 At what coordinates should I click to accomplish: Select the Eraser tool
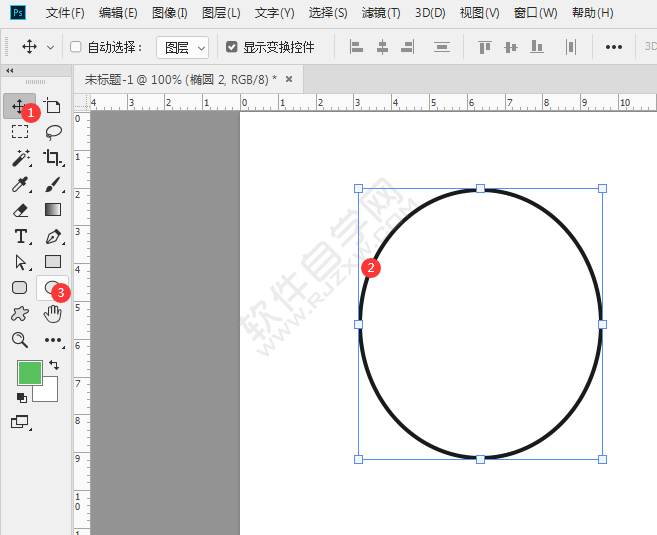(x=20, y=210)
